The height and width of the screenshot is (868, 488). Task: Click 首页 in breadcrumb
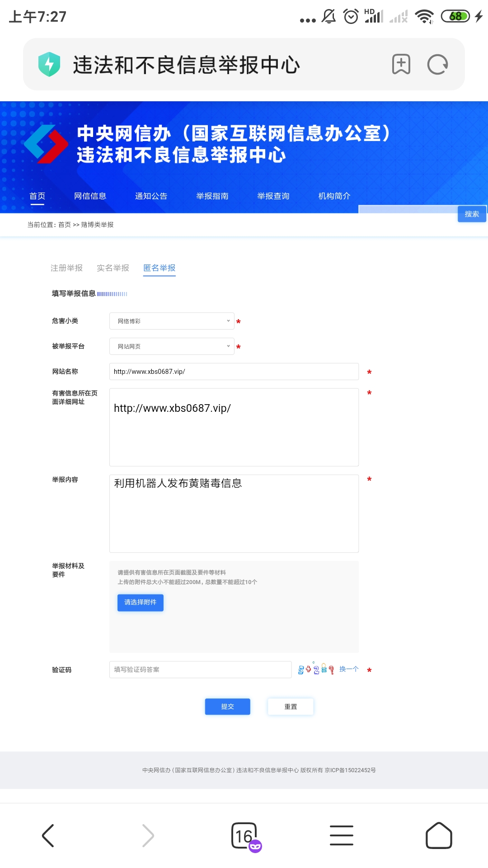click(65, 225)
